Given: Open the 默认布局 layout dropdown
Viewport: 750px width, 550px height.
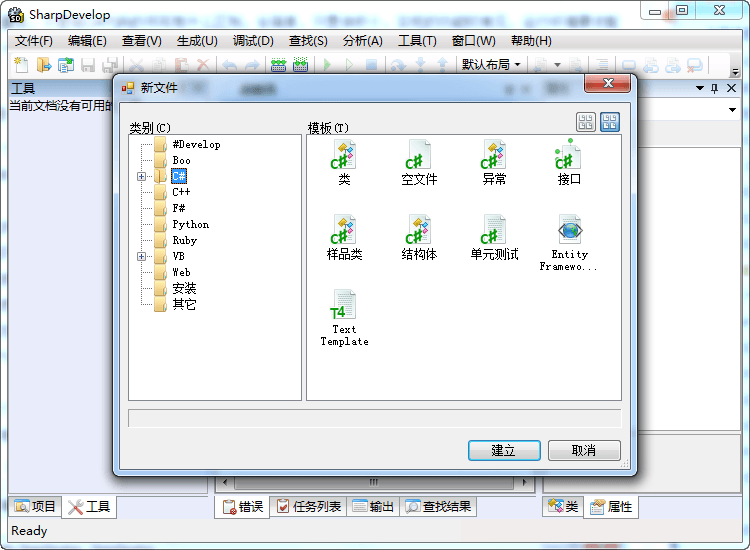Looking at the screenshot, I should click(491, 64).
